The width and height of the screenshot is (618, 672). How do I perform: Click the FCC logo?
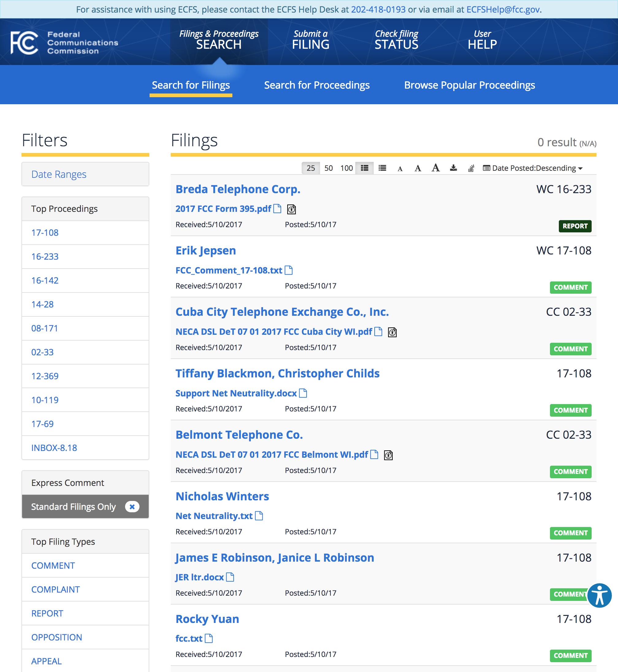point(65,43)
